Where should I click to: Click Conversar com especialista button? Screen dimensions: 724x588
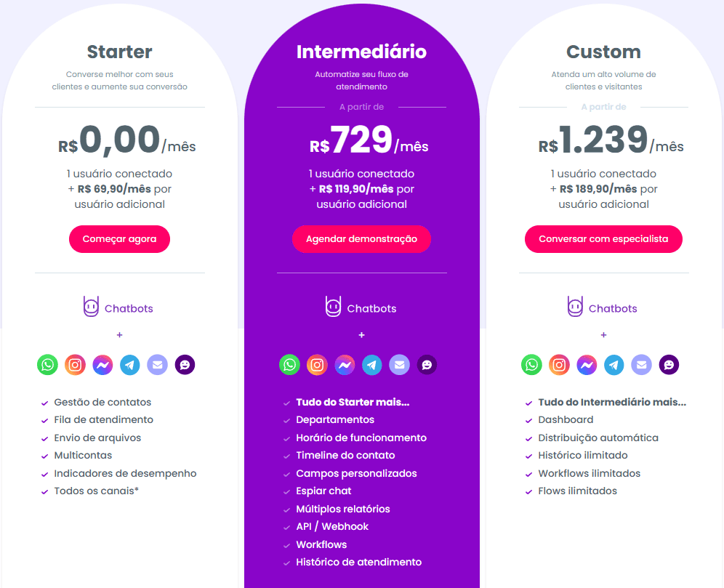click(x=603, y=239)
